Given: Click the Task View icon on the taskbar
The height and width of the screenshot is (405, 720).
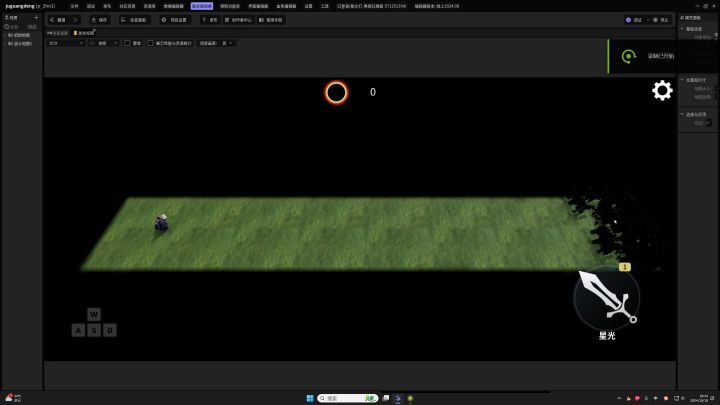Looking at the screenshot, I should [x=386, y=398].
